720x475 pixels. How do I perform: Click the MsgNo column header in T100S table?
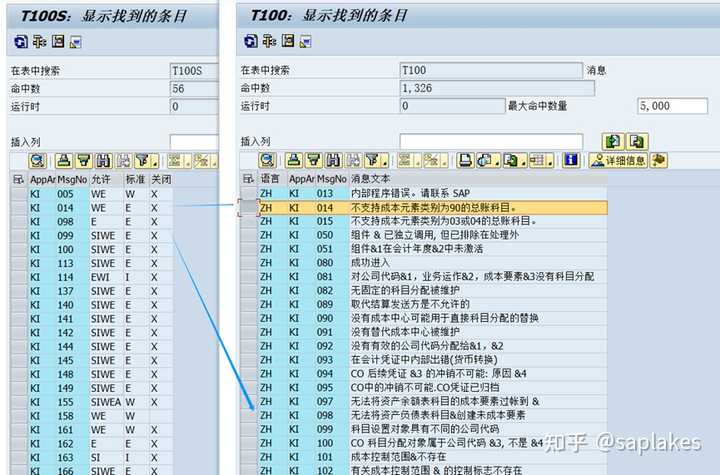pos(72,180)
